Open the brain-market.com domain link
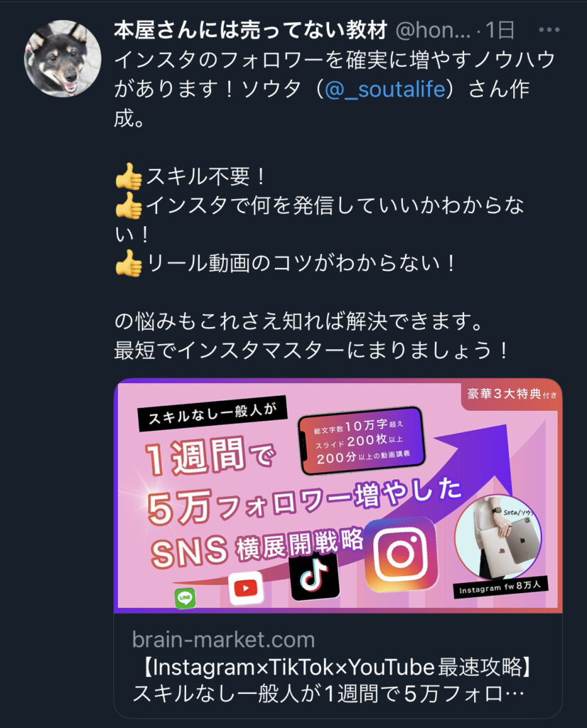This screenshot has height=728, width=587. [x=224, y=640]
